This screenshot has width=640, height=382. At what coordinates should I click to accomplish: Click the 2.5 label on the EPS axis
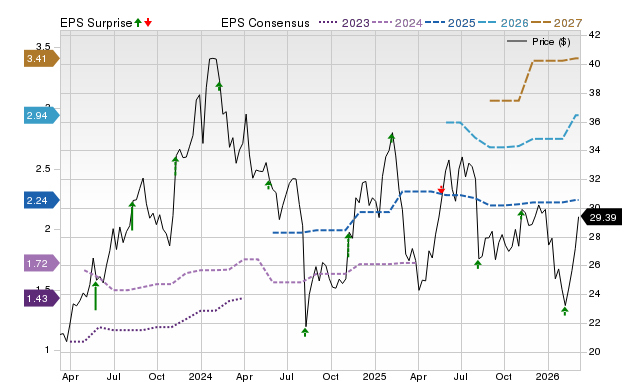tap(43, 169)
